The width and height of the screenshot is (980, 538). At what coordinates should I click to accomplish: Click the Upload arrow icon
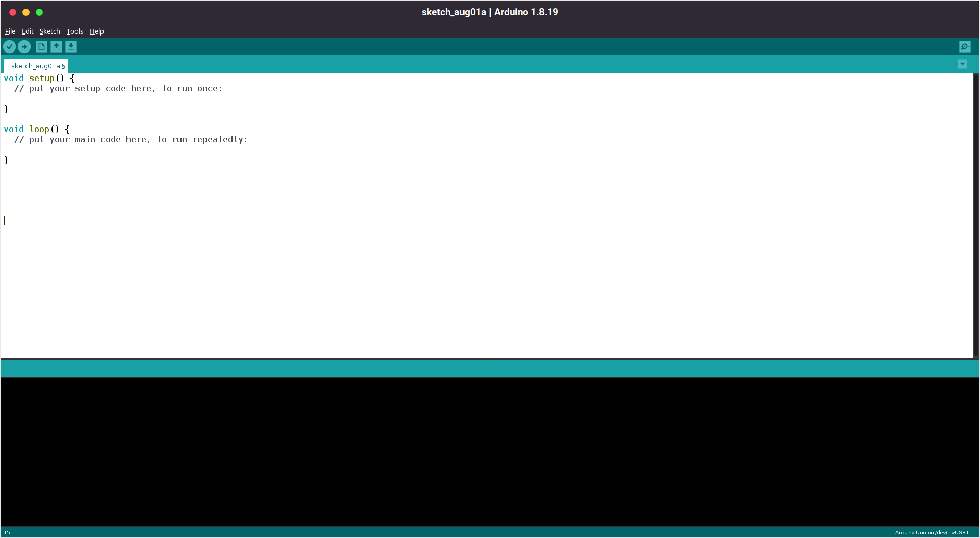pyautogui.click(x=24, y=47)
